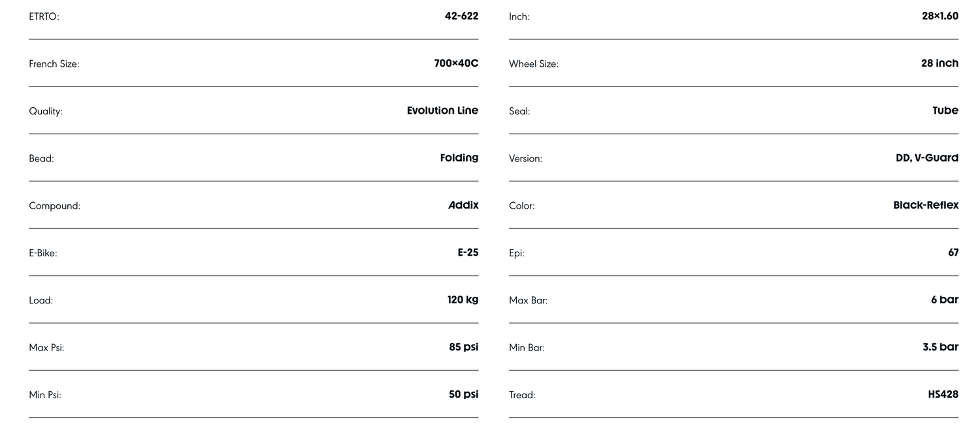Screen dimensions: 980x431
Task: Click the 28 inch wheel size
Action: (x=939, y=63)
